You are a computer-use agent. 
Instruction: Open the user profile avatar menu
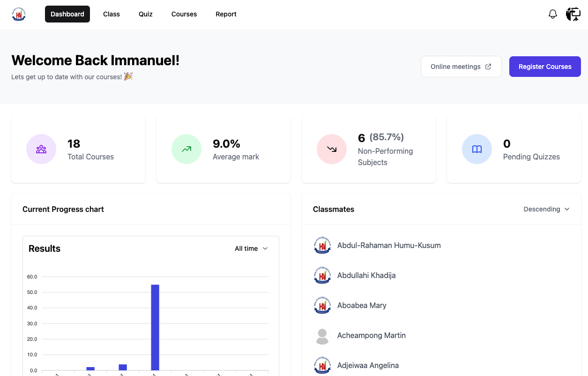(573, 14)
